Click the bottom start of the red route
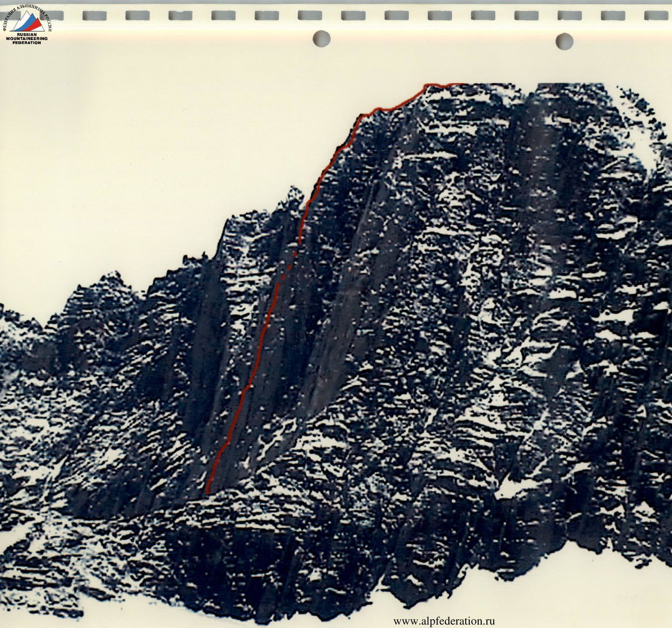672x628 pixels. point(207,492)
